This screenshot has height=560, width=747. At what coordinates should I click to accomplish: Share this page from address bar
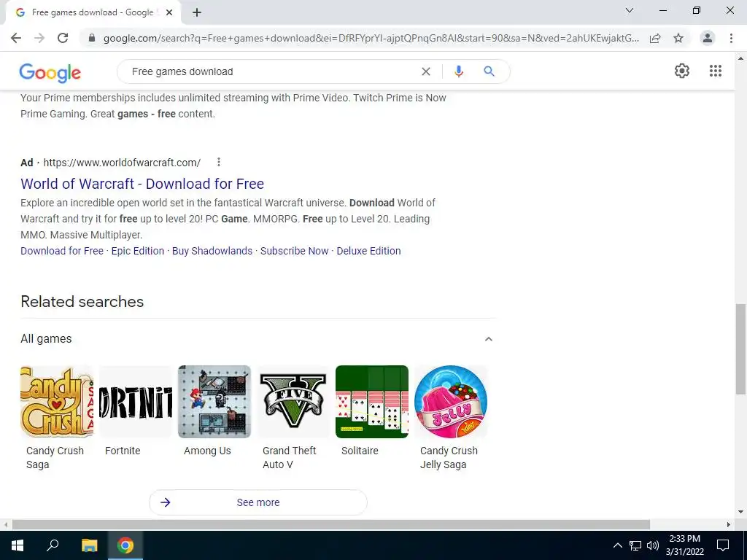[655, 38]
